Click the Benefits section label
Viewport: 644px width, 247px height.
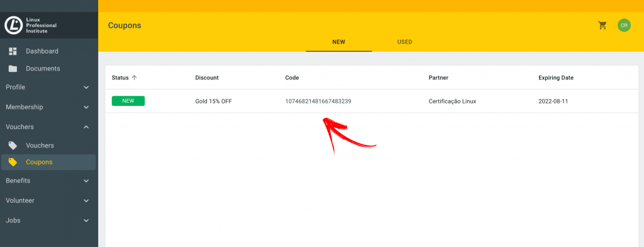pyautogui.click(x=18, y=181)
